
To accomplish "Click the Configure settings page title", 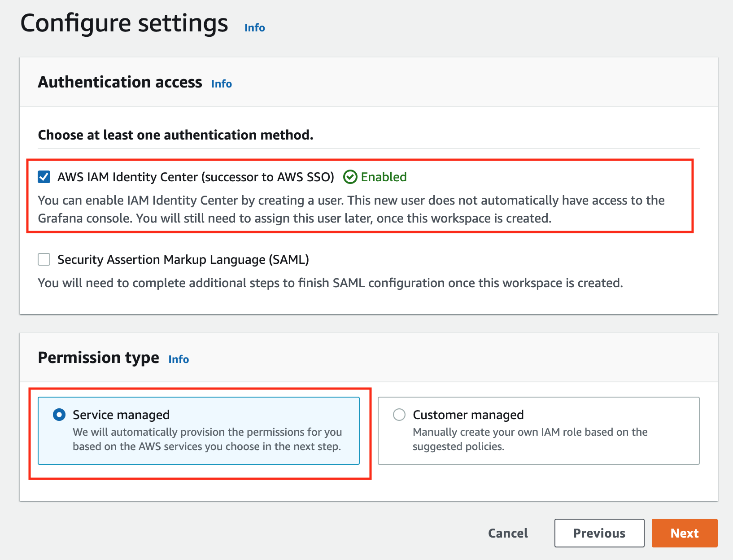I will [x=125, y=23].
